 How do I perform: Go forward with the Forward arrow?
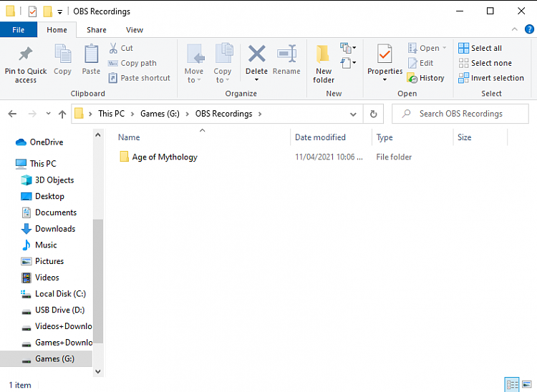[32, 114]
